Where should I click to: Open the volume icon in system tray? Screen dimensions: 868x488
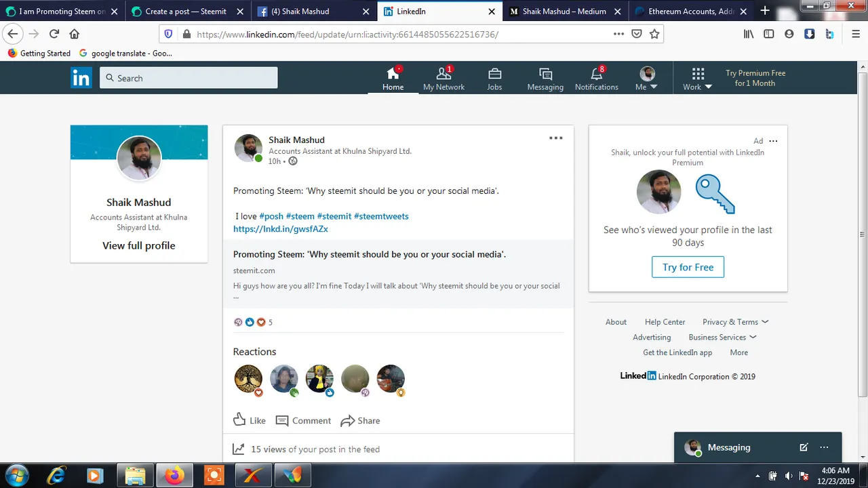click(788, 476)
